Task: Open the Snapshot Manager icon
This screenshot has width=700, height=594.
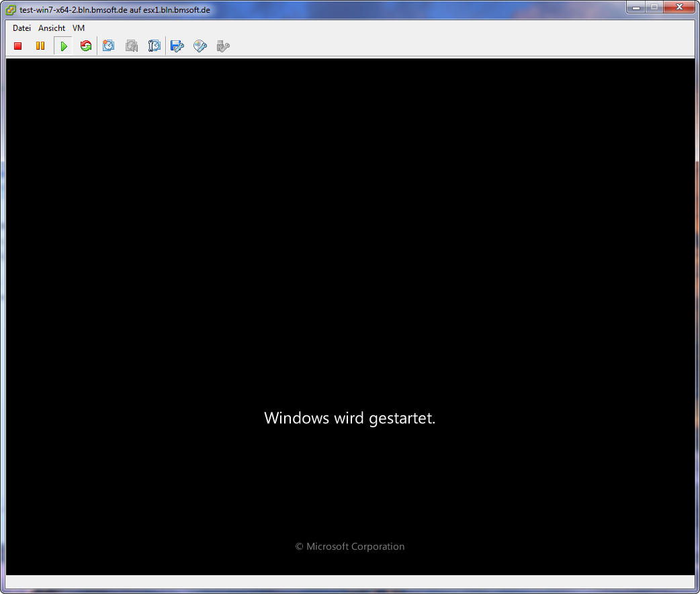Action: coord(155,46)
